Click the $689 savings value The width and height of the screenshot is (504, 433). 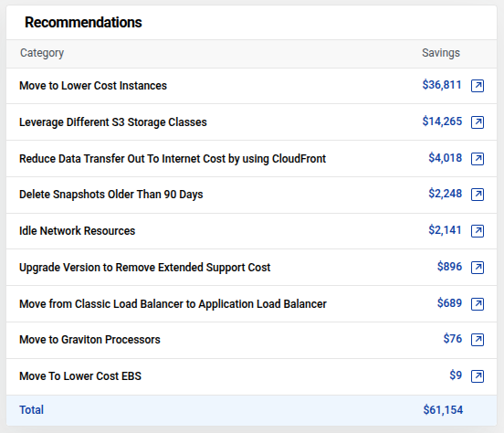(x=449, y=303)
